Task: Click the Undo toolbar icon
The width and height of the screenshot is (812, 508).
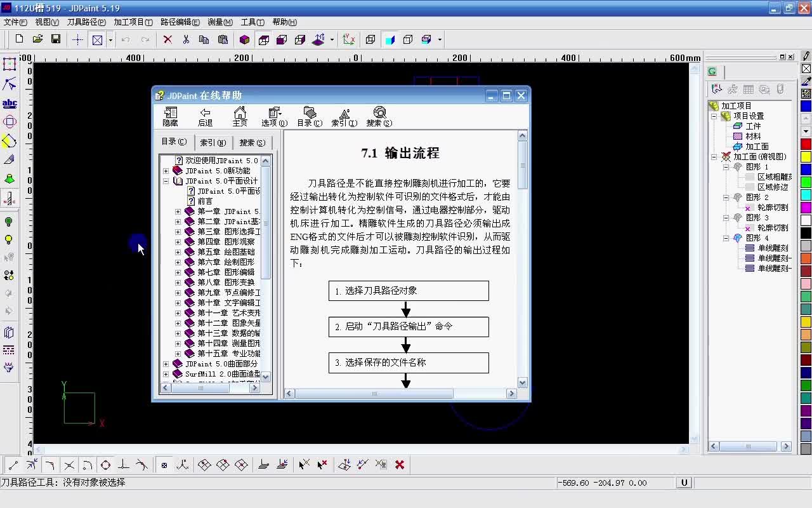Action: (x=126, y=39)
